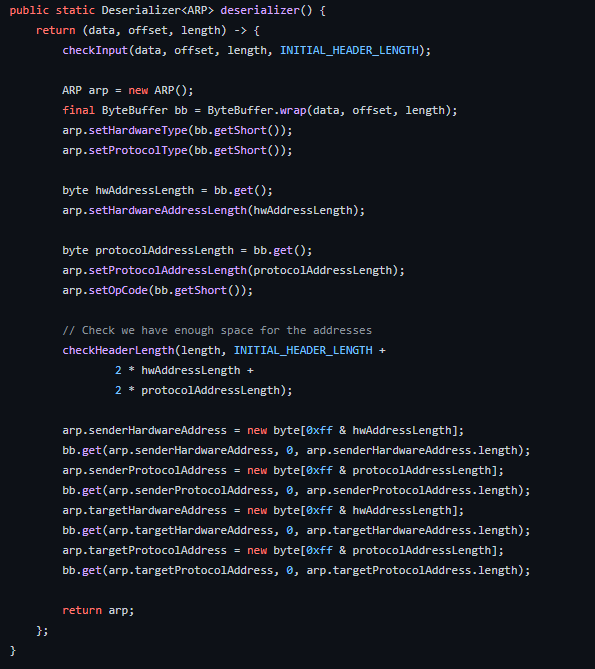Click setHardwareAddressLength method call
Screen dimensions: 595x669
pyautogui.click(x=167, y=210)
